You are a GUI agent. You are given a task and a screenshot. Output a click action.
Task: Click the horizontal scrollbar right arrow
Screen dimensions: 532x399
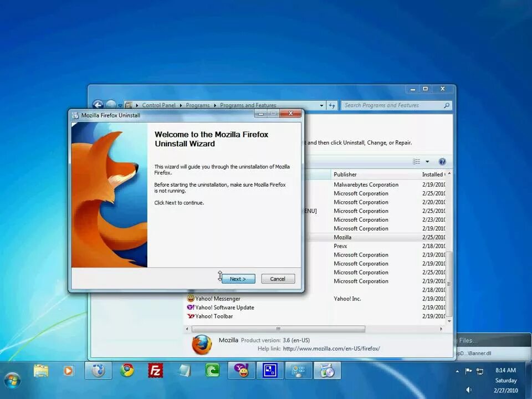click(441, 329)
